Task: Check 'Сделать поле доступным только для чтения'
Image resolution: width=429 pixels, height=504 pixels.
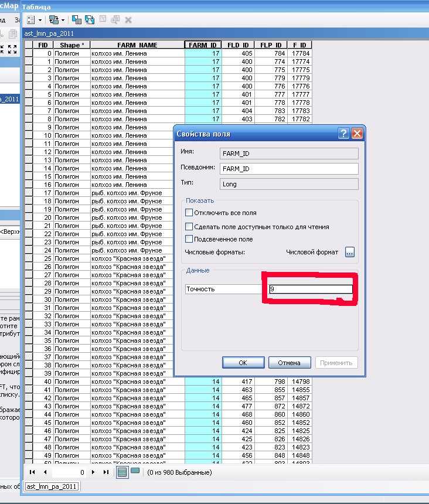Action: pyautogui.click(x=189, y=226)
